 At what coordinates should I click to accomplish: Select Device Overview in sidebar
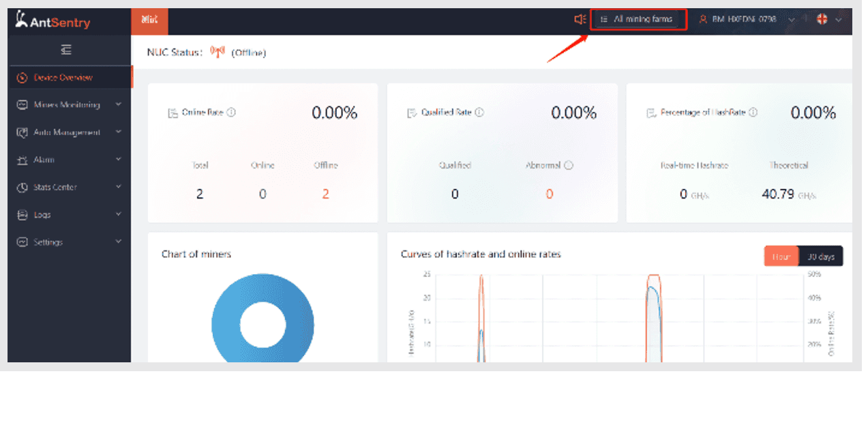tap(63, 78)
